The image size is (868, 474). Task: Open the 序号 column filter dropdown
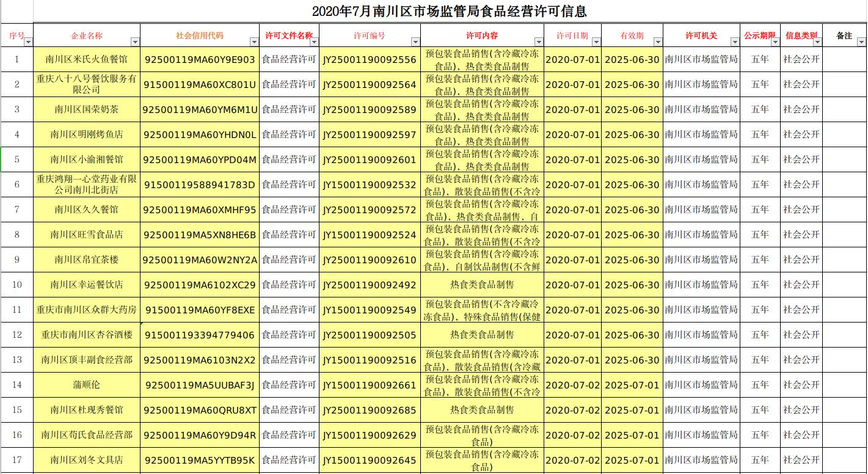point(29,42)
